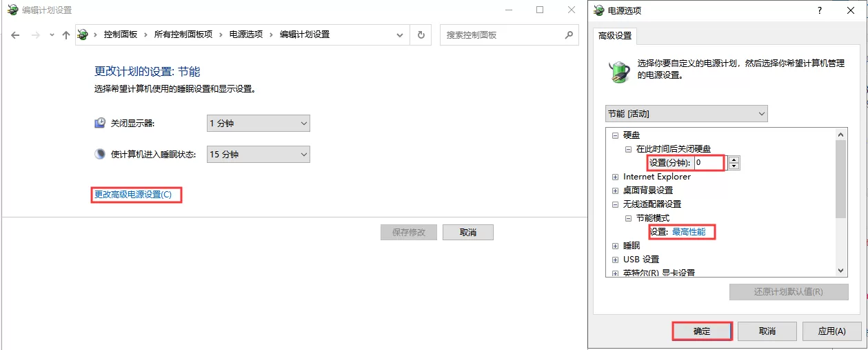Click the 保存修改 button

pos(409,233)
